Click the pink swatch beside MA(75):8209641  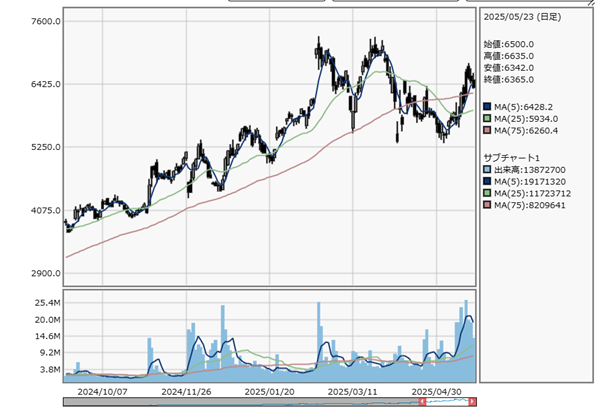click(487, 205)
